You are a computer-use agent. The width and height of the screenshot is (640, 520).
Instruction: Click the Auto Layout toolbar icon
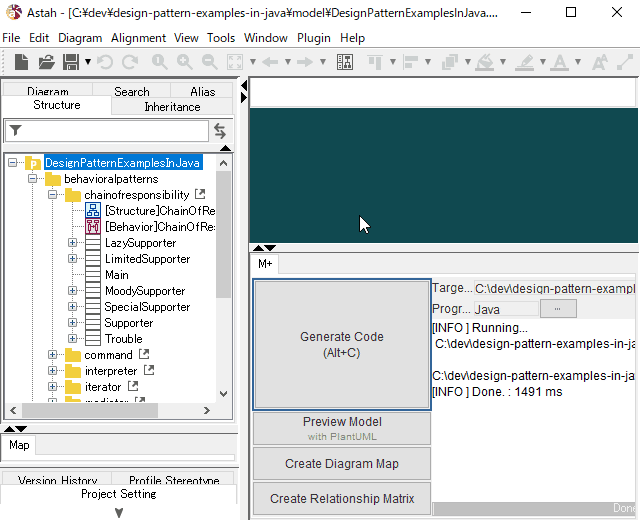pyautogui.click(x=345, y=62)
